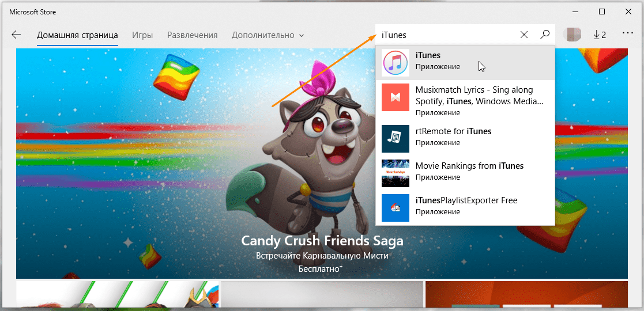The image size is (644, 311).
Task: Open downloads and updates indicator
Action: point(599,35)
